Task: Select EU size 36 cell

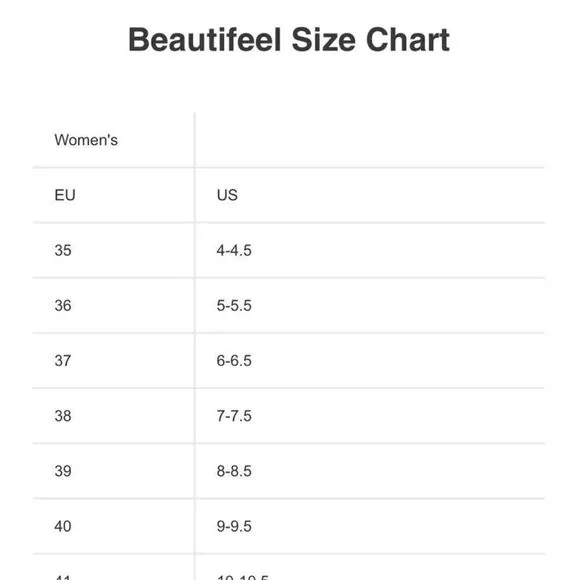Action: tap(114, 306)
